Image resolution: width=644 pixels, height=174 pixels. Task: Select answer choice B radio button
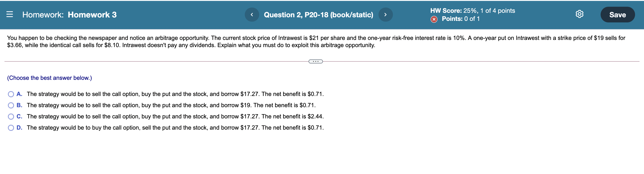(x=11, y=105)
